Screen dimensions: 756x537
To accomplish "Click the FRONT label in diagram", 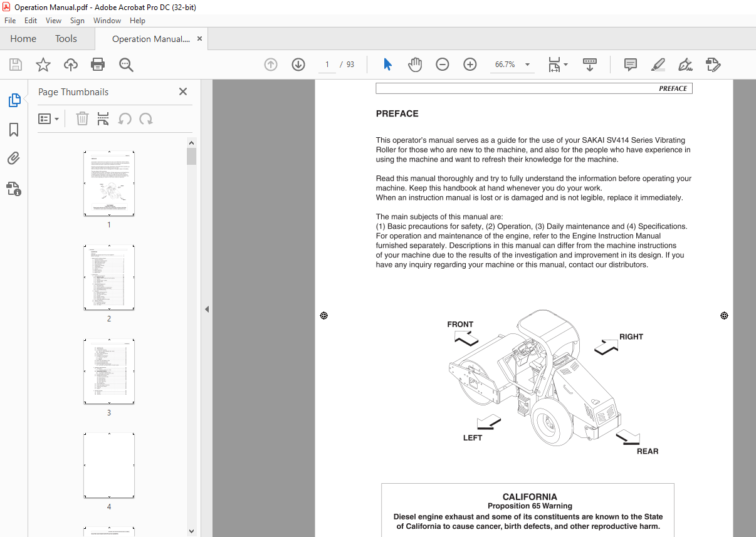I will tap(460, 325).
